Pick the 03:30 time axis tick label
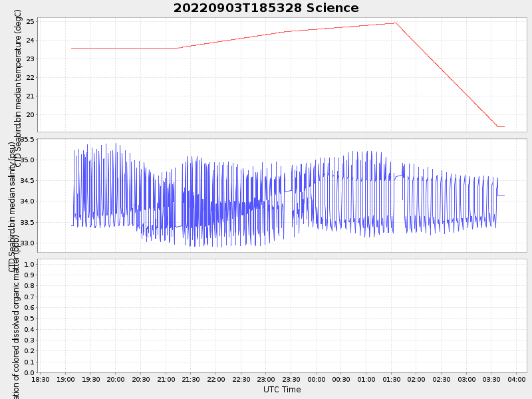This screenshot has width=532, height=399. coord(491,379)
